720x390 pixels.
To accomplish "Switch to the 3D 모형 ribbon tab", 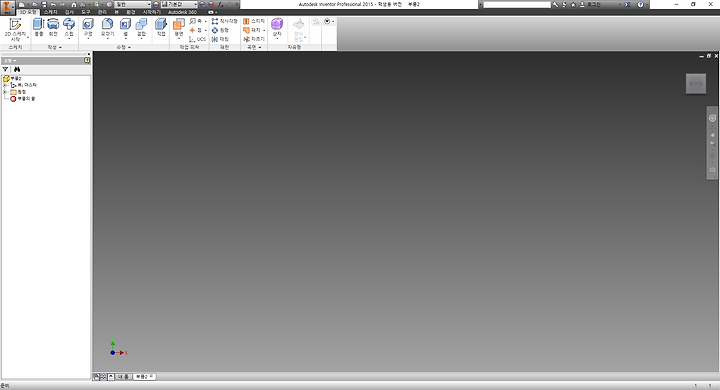I will point(28,12).
